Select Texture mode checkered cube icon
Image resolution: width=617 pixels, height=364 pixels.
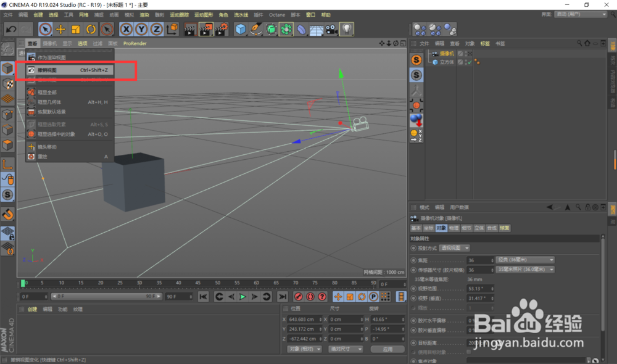[x=8, y=84]
